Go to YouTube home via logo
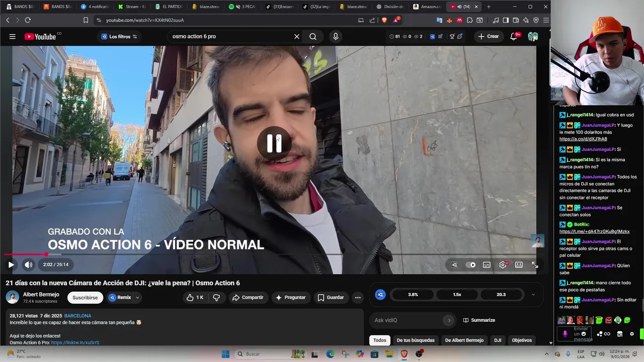 coord(40,37)
